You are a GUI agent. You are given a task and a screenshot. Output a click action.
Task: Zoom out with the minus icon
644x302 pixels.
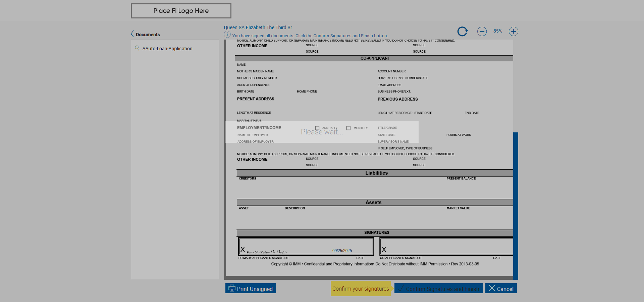click(x=482, y=32)
